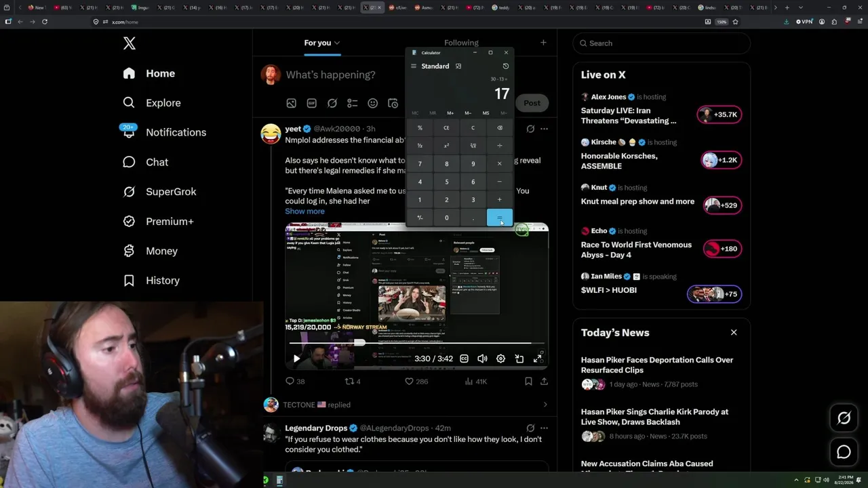
Task: Open the Home item in the sidebar
Action: [x=149, y=73]
